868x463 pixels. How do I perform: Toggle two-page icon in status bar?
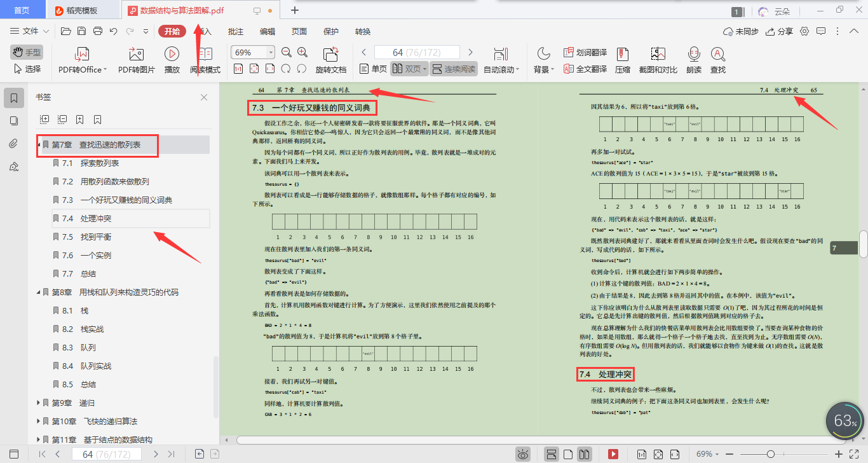(585, 454)
